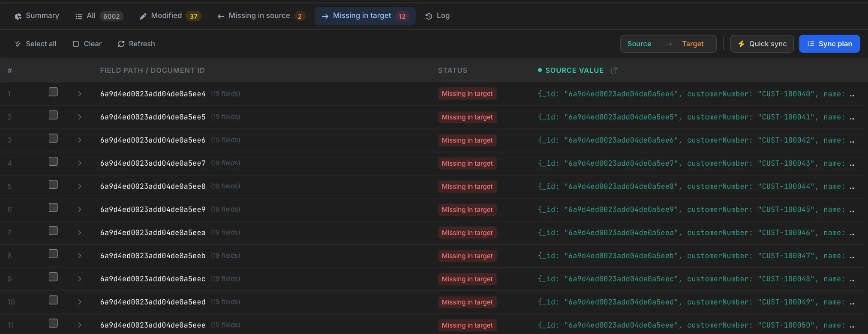Check the checkbox for document ending 5eec
This screenshot has width=868, height=334.
[x=53, y=277]
